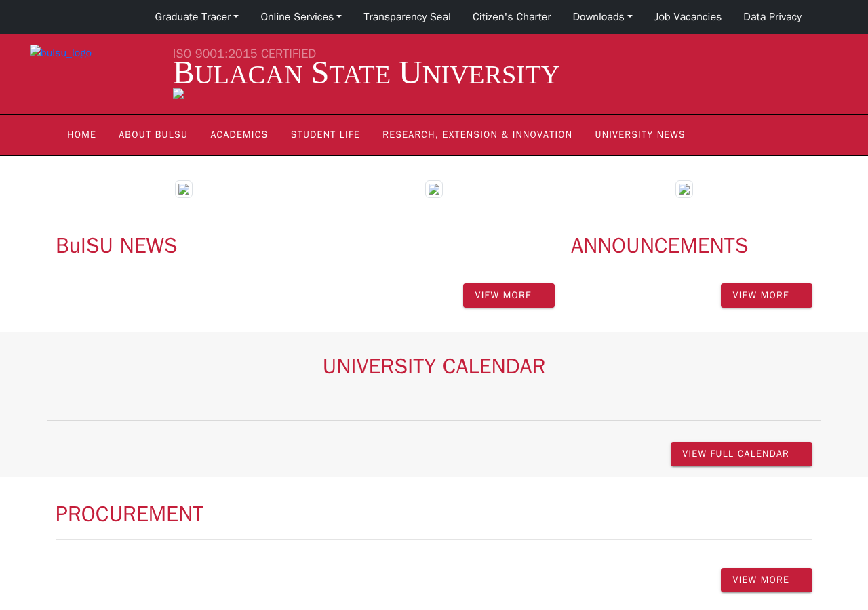Open the Citizen's Charter page
Viewport: 868px width, 610px height.
click(x=512, y=17)
